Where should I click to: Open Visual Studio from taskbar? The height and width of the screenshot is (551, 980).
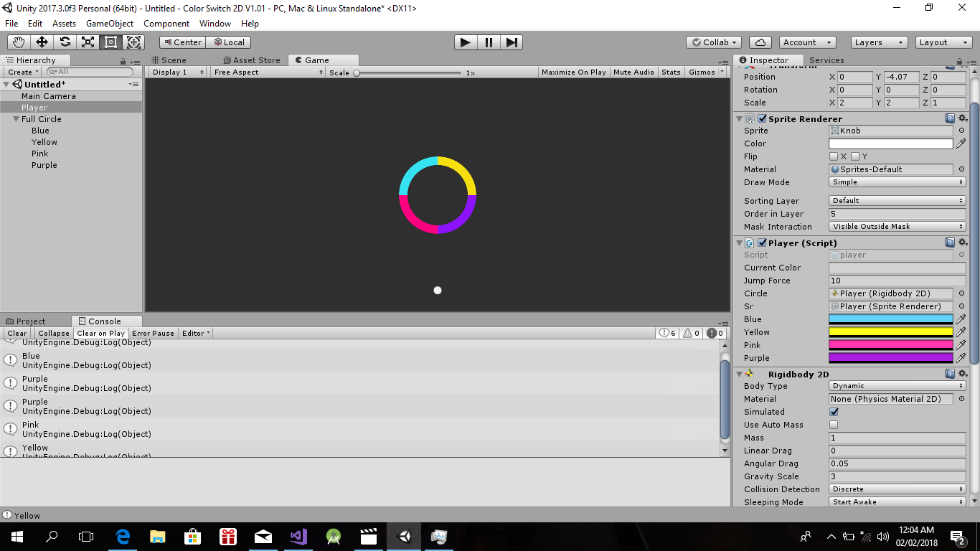(x=298, y=536)
